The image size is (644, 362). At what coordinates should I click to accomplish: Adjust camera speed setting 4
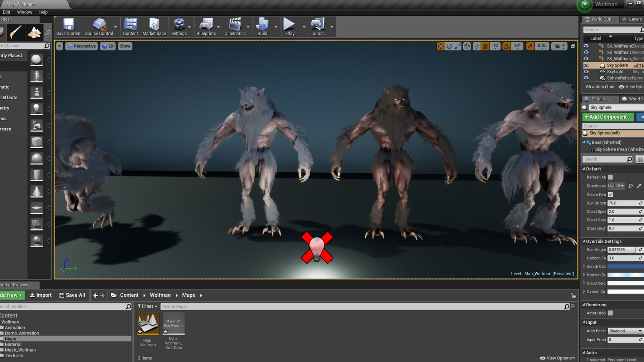click(559, 46)
